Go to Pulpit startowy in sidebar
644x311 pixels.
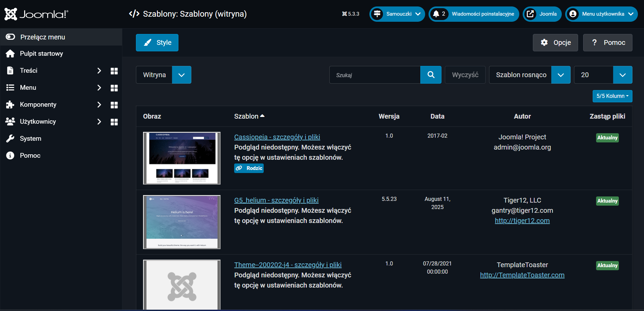coord(41,54)
